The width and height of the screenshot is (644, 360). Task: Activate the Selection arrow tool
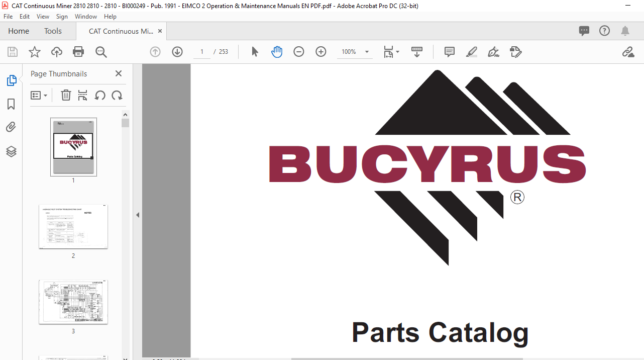click(255, 52)
